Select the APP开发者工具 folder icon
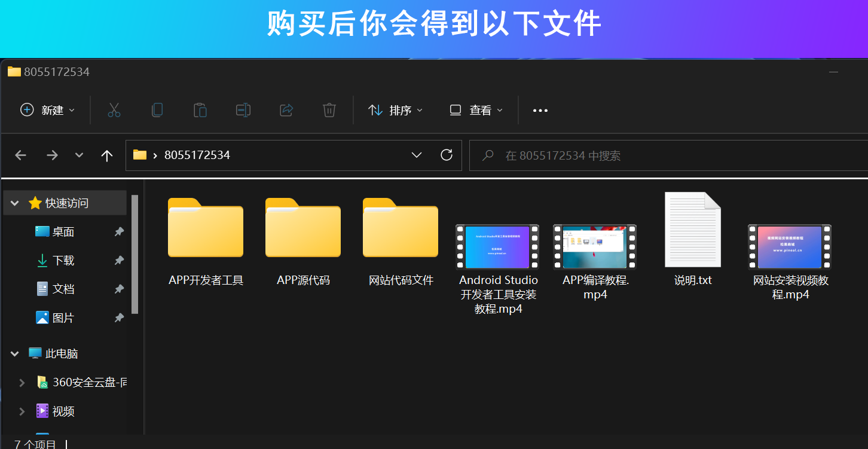The width and height of the screenshot is (868, 449). pos(206,227)
